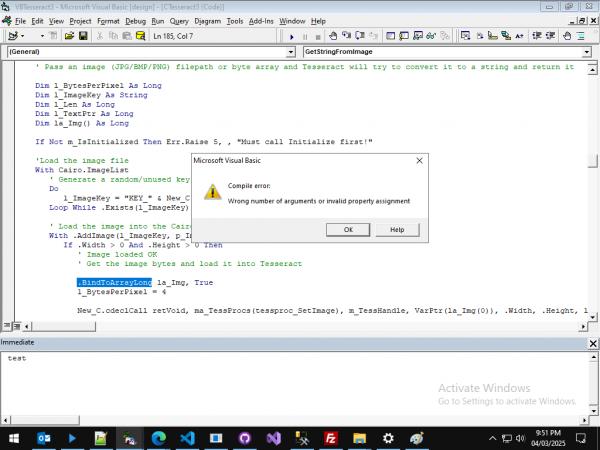
Task: Click the 'l_BytesPerPixel = 4' line
Action: click(x=122, y=292)
